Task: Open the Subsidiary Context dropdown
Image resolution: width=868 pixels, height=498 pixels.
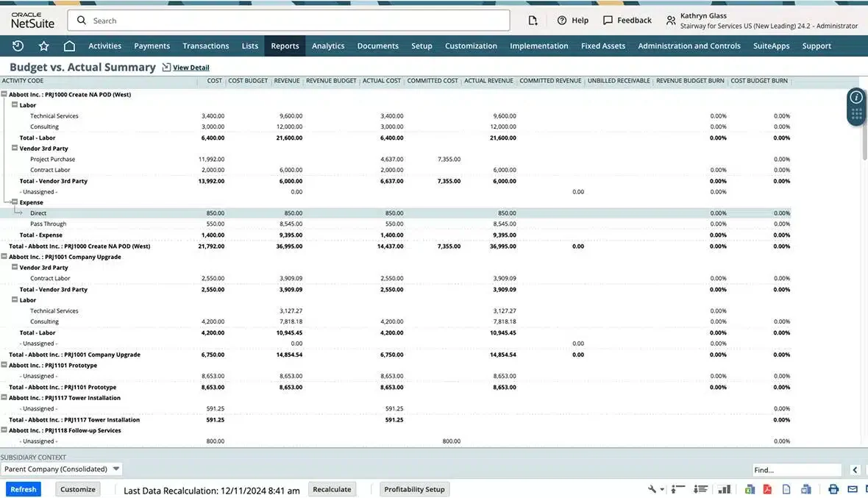Action: [x=61, y=469]
